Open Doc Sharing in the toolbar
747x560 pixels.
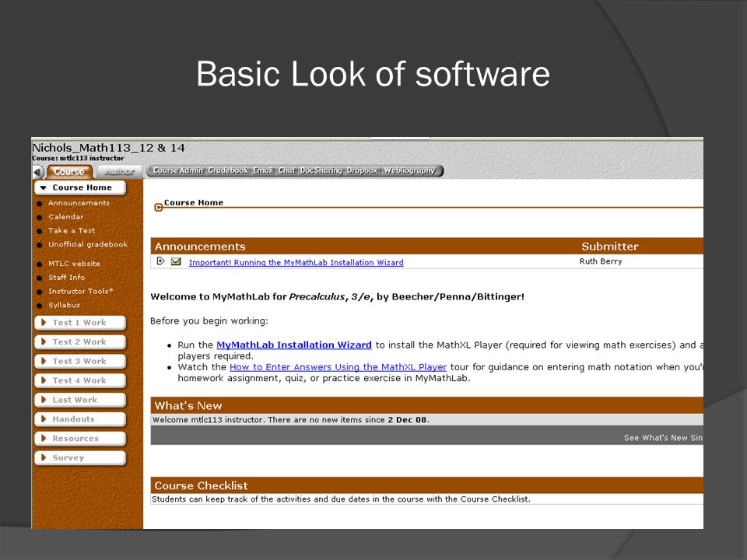pyautogui.click(x=321, y=170)
